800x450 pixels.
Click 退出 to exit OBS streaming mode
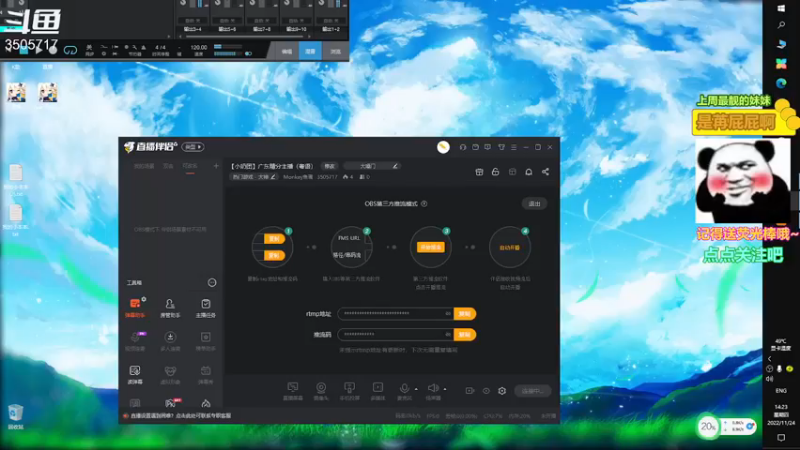point(534,204)
